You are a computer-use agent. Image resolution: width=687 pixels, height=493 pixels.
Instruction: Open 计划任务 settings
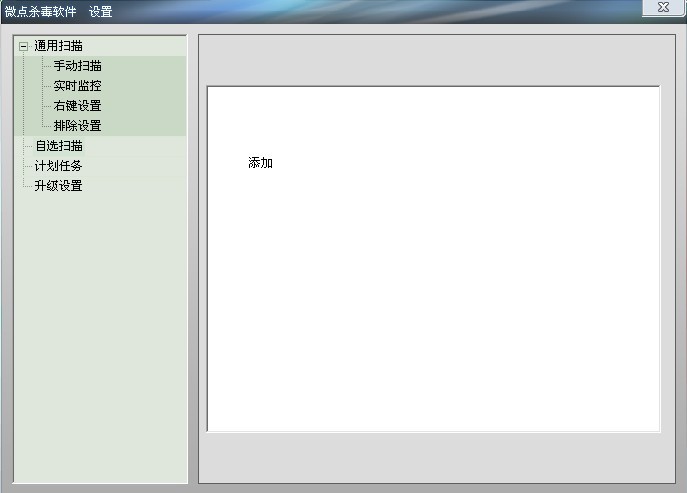pos(58,166)
